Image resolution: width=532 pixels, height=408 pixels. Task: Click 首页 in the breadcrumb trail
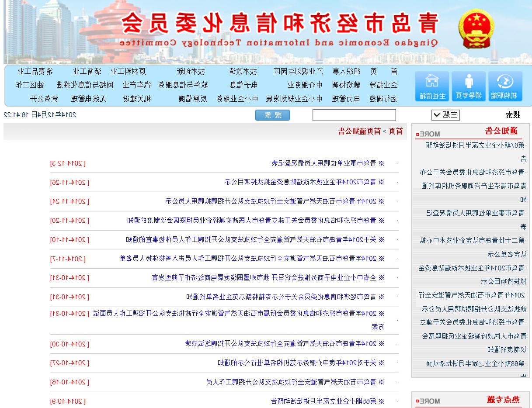[396, 131]
